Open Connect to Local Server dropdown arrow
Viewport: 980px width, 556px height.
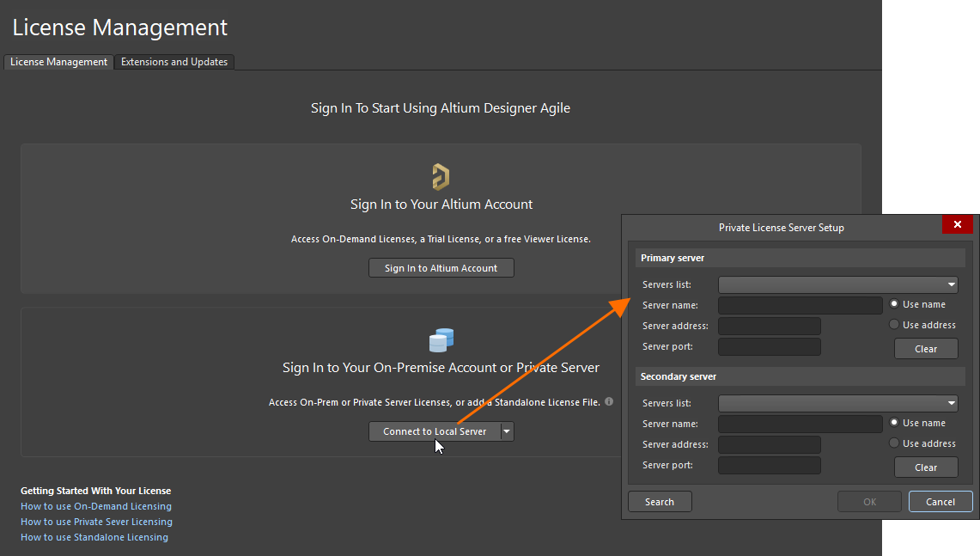[x=507, y=431]
